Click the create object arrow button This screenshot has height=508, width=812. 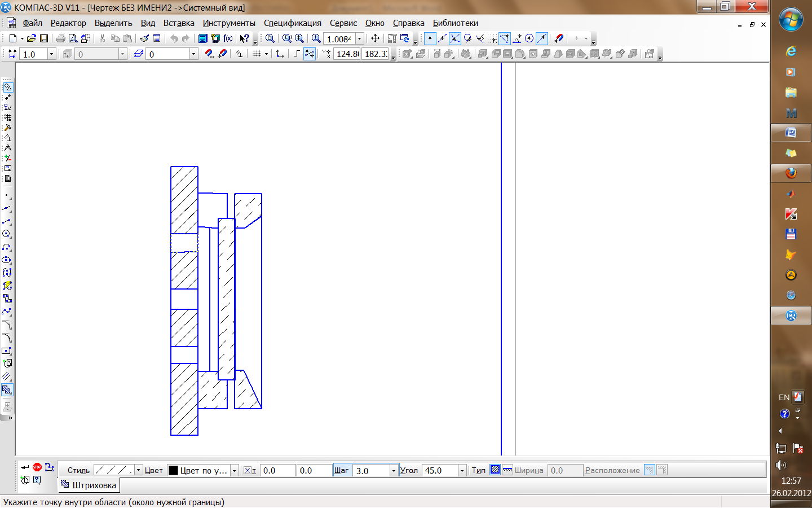coord(25,467)
